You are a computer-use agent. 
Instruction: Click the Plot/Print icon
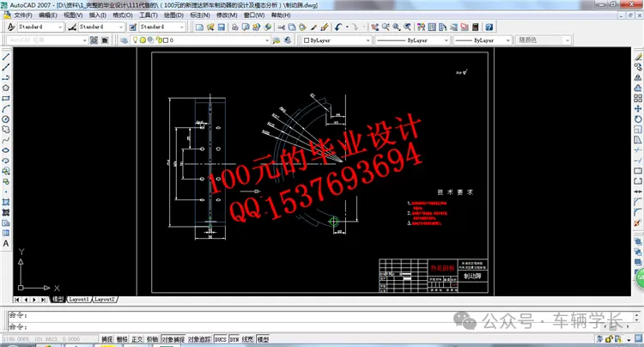(234, 27)
